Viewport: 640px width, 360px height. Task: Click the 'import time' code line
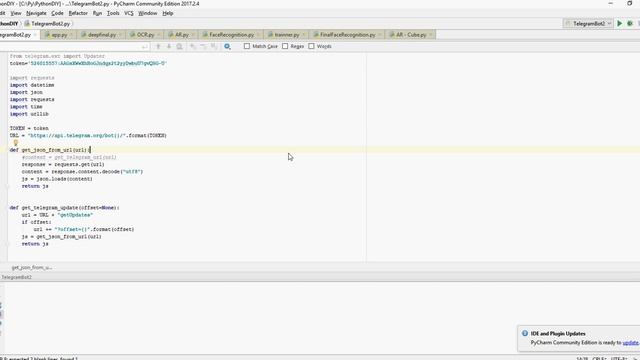[x=26, y=107]
